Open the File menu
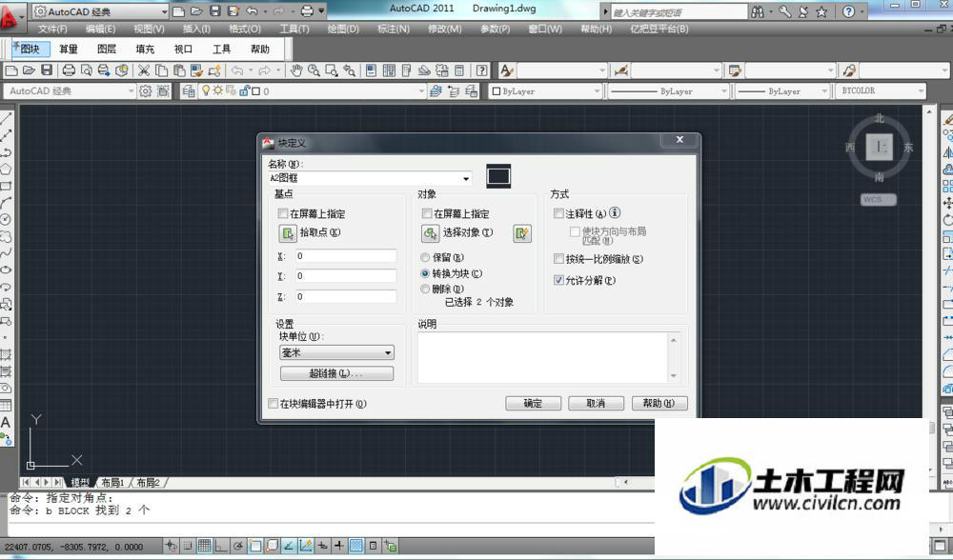Image resolution: width=953 pixels, height=560 pixels. [52, 29]
